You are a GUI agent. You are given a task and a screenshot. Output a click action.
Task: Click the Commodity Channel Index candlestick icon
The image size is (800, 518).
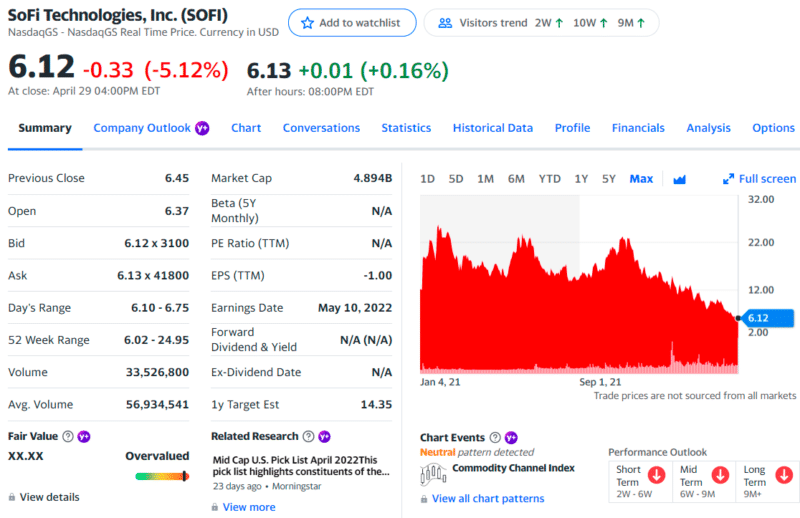[433, 474]
